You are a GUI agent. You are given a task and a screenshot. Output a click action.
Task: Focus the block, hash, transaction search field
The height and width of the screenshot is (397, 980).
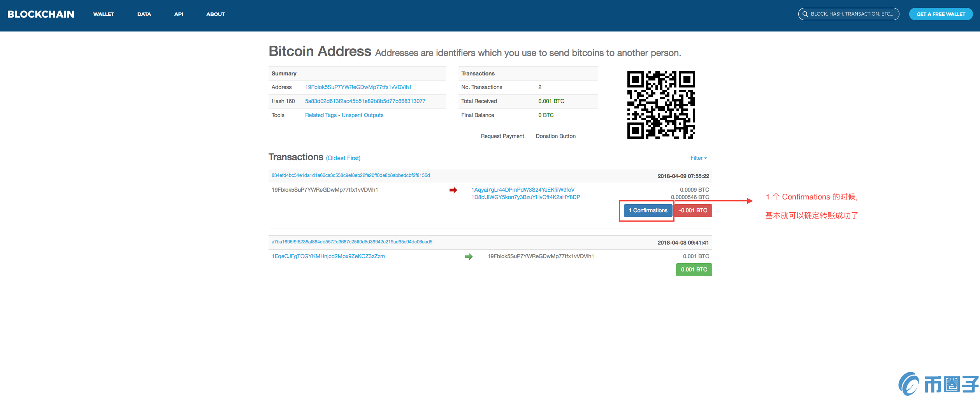tap(848, 14)
